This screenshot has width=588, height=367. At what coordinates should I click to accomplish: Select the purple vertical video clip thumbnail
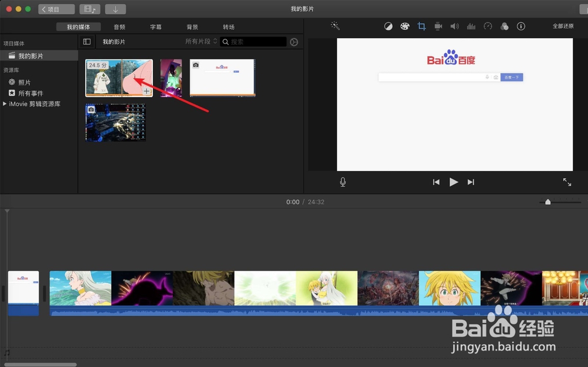(171, 78)
